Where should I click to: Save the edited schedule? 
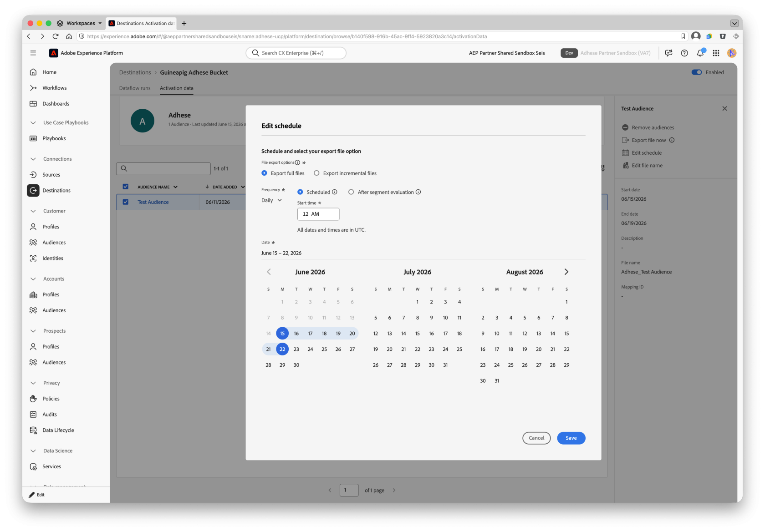pyautogui.click(x=571, y=438)
